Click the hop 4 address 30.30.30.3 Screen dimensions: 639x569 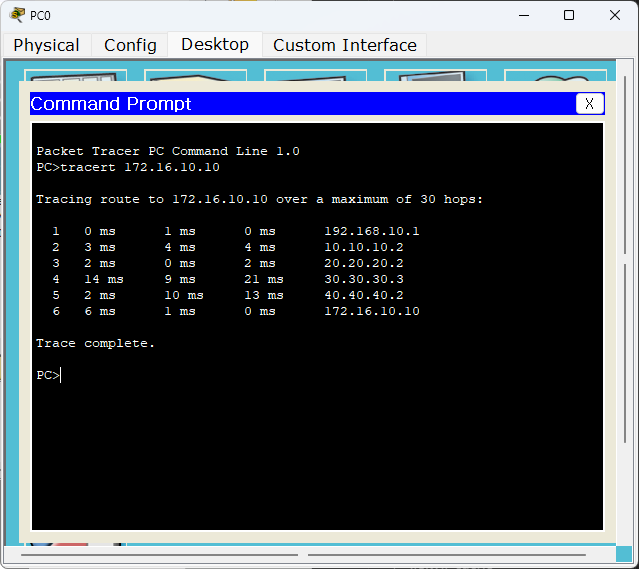[364, 279]
